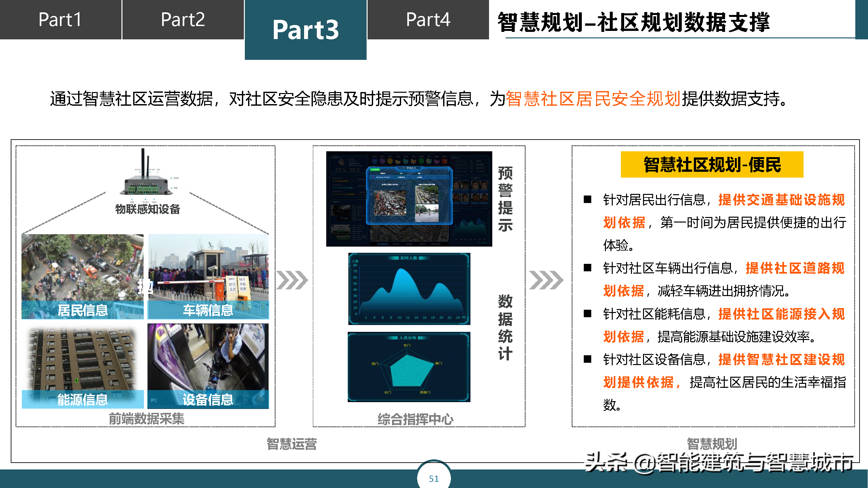The image size is (868, 488).
Task: Click the title 智慧规划–社区规划数据支撑
Action: 634,22
